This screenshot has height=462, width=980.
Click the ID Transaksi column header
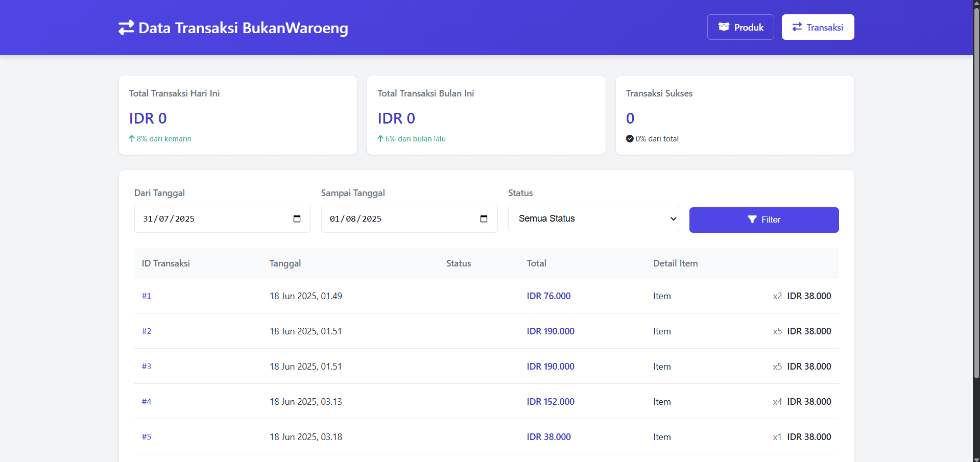pos(166,263)
